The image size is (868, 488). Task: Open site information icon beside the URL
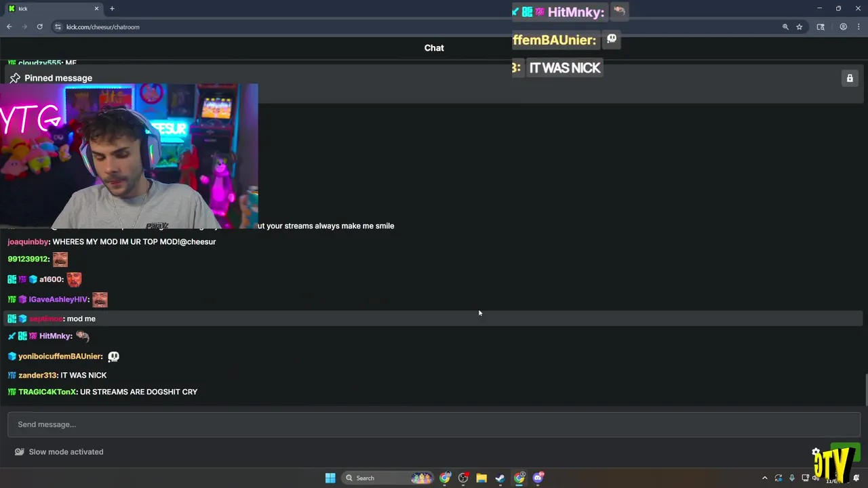(x=58, y=26)
